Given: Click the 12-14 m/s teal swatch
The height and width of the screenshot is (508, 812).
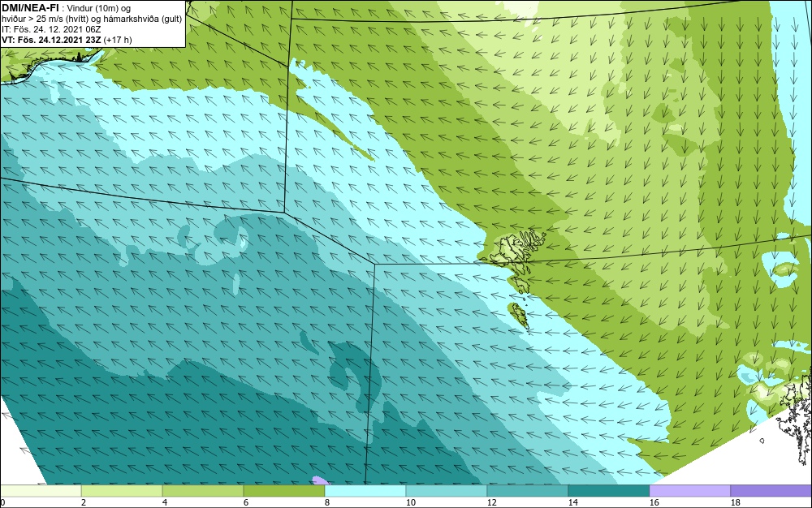Looking at the screenshot, I should point(527,491).
